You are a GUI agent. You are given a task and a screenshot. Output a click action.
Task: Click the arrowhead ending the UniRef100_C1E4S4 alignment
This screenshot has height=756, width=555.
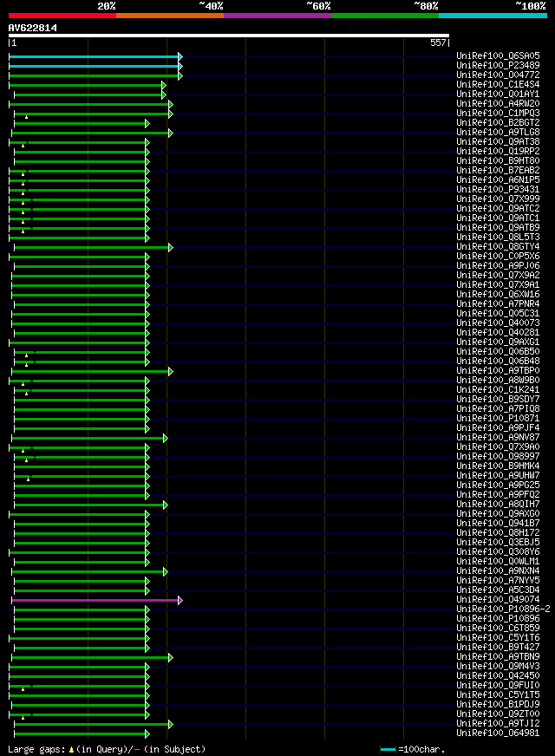pyautogui.click(x=164, y=85)
